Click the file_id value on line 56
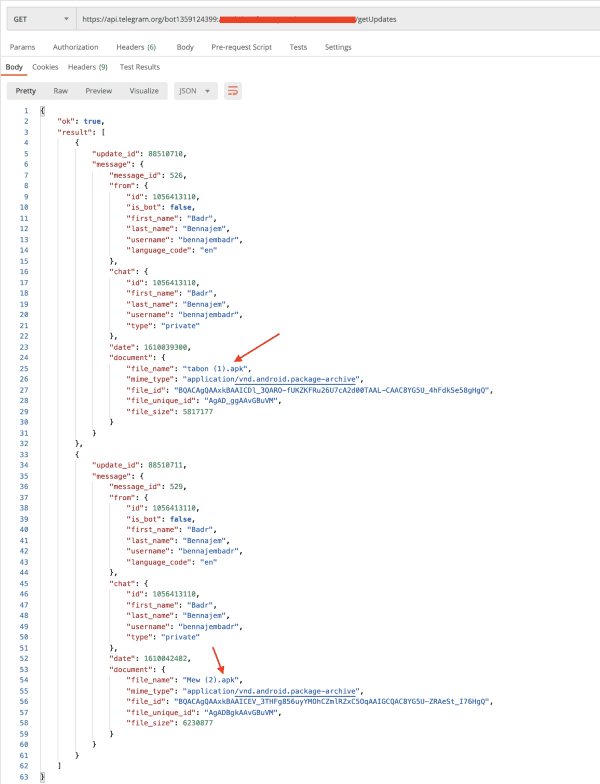The image size is (600, 784). (x=331, y=702)
